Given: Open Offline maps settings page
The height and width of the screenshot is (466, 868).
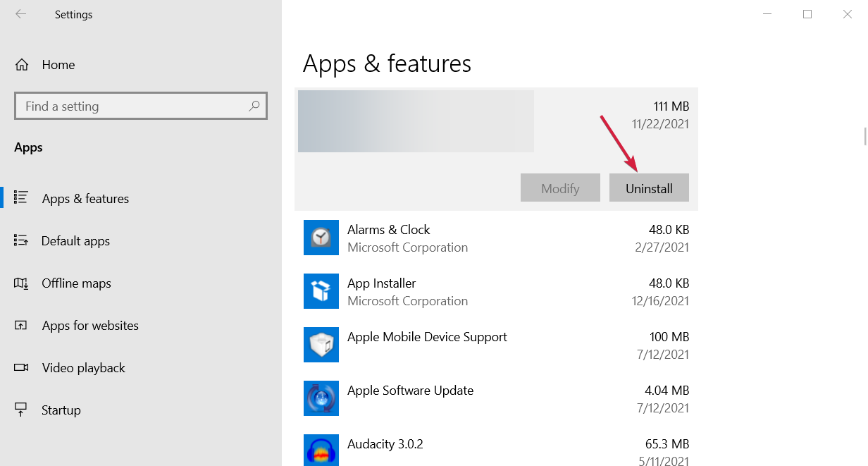Looking at the screenshot, I should pyautogui.click(x=76, y=283).
